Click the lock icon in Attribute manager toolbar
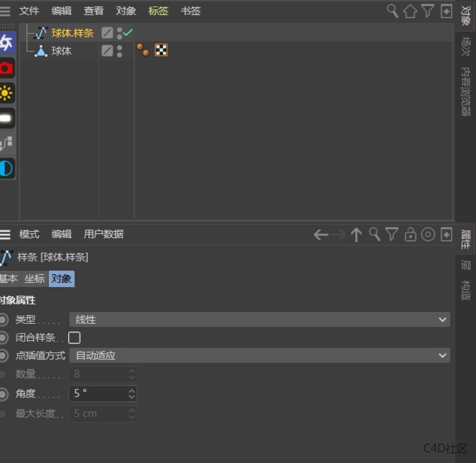 tap(410, 234)
